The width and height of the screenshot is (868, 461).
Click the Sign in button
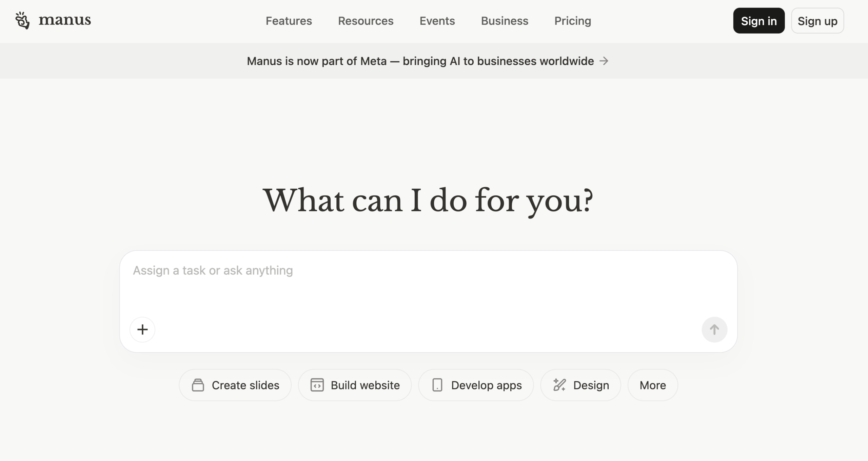pos(758,21)
